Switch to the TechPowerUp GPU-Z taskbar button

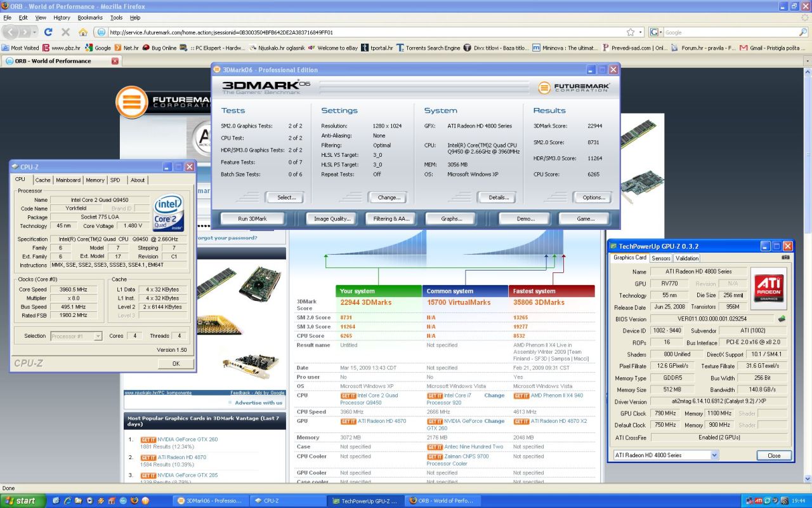pyautogui.click(x=365, y=500)
